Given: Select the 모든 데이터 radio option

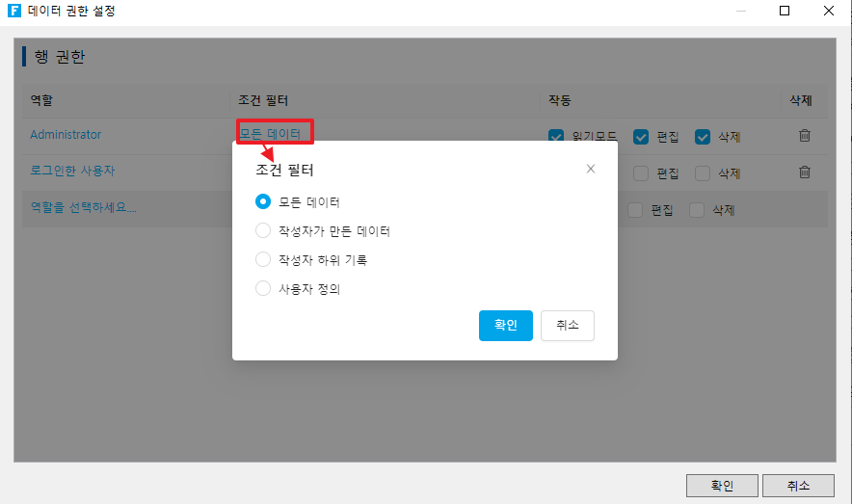Looking at the screenshot, I should point(263,202).
